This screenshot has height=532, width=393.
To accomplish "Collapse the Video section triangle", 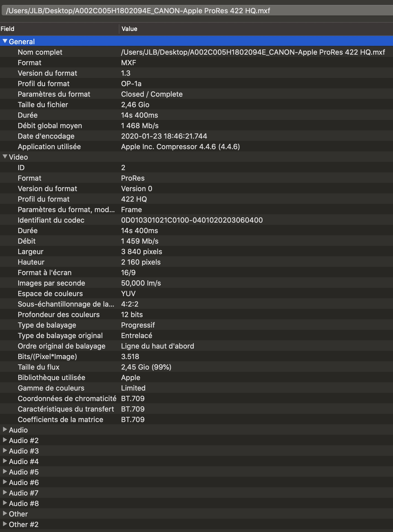I will click(5, 157).
